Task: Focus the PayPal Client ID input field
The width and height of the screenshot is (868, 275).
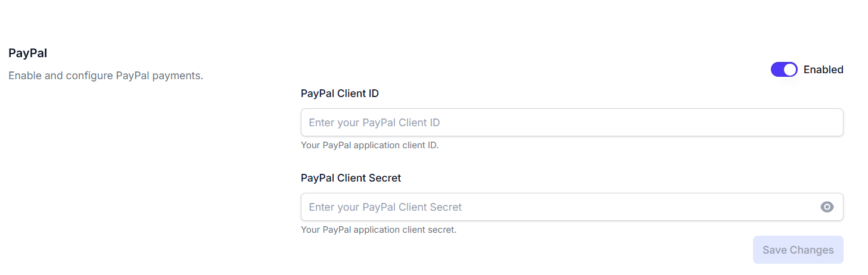Action: click(571, 123)
